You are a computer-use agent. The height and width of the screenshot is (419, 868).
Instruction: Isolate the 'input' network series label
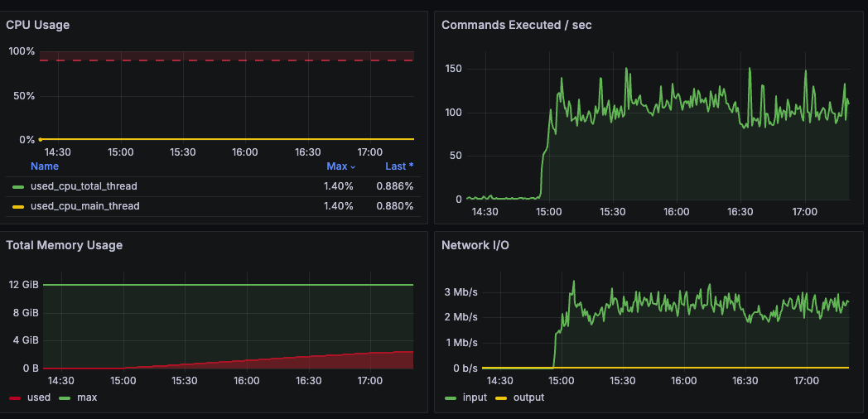(x=475, y=397)
